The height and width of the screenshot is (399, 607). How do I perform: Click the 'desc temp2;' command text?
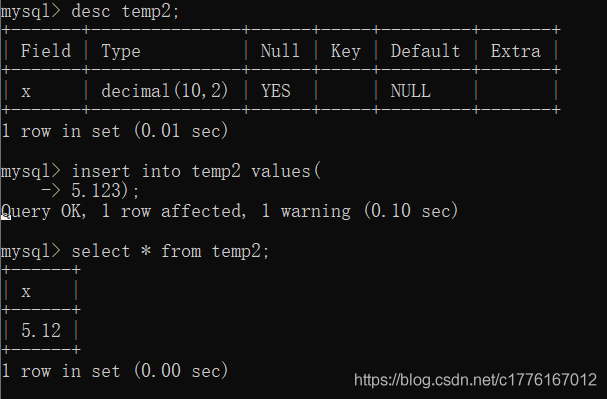click(x=125, y=11)
